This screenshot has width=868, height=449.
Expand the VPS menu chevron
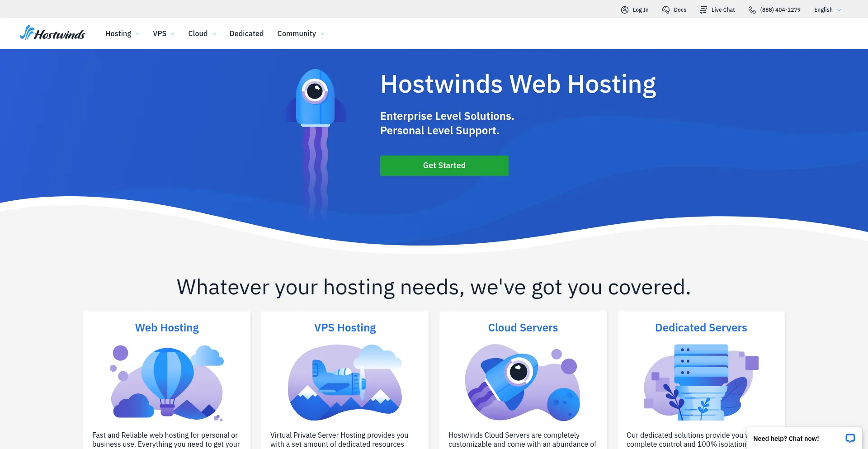point(173,34)
